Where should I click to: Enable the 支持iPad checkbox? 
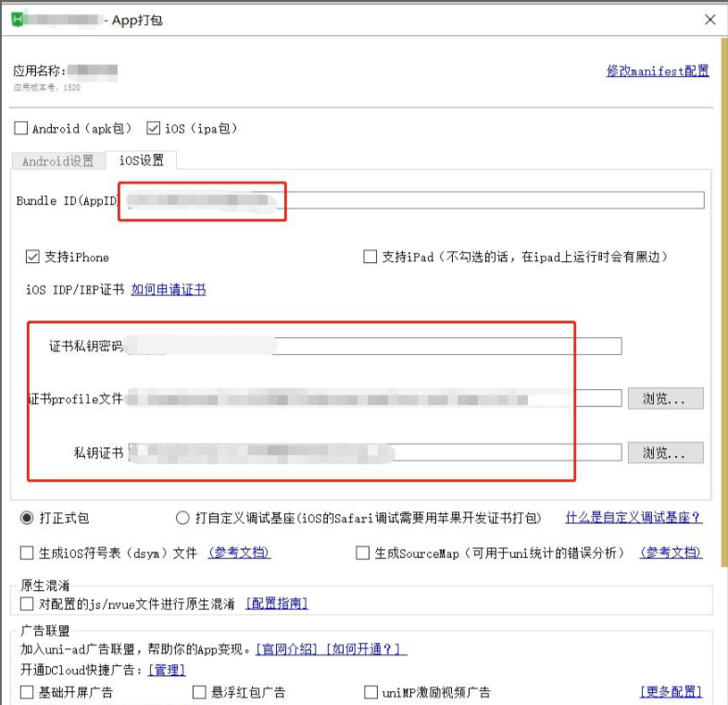click(x=370, y=257)
